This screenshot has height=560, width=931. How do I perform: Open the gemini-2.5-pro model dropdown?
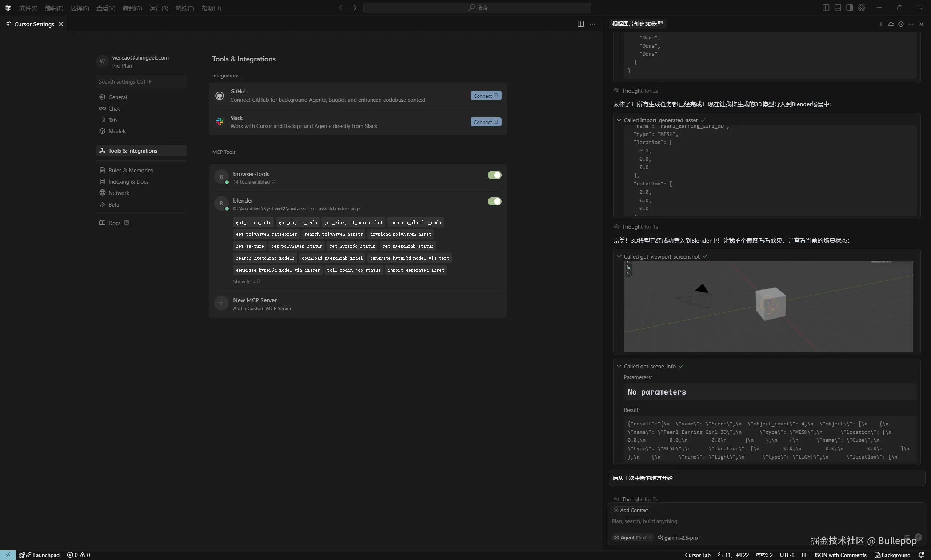pyautogui.click(x=680, y=538)
